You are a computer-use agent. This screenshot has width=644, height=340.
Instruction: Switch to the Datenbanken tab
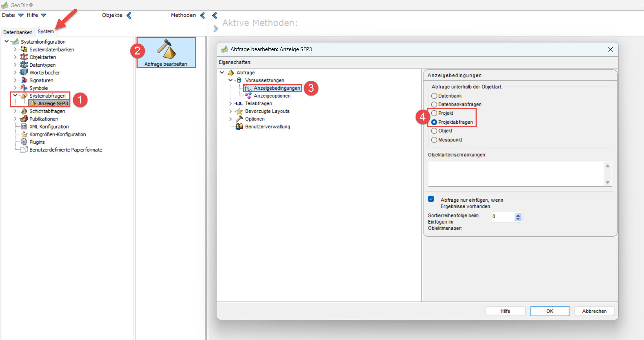17,32
